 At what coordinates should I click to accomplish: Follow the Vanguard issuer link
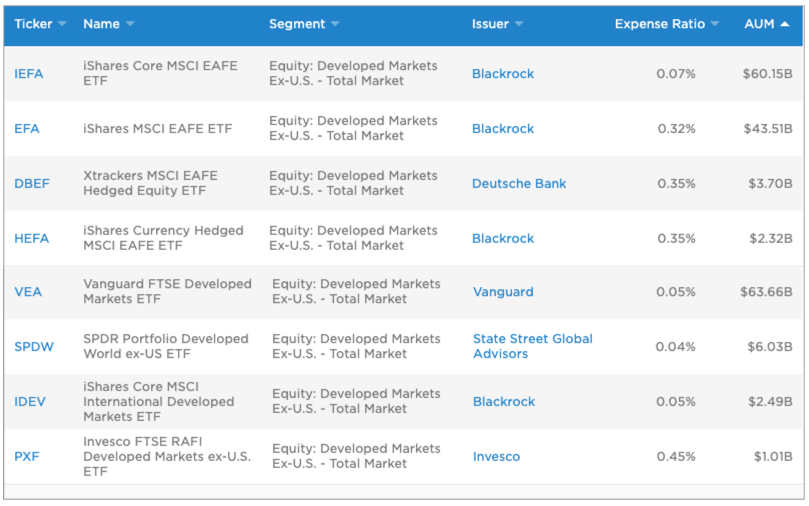click(504, 292)
